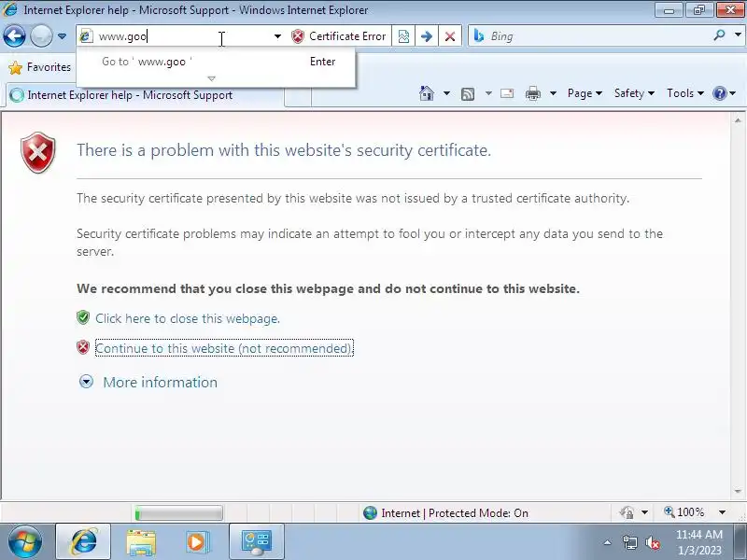Show hidden system tray icons
Screen dimensions: 747x560
coord(607,542)
